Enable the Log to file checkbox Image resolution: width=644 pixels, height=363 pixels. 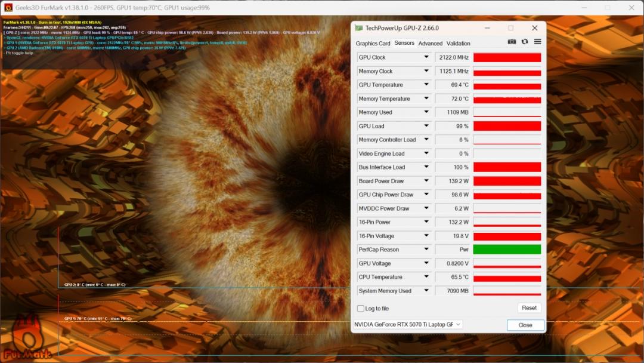361,308
